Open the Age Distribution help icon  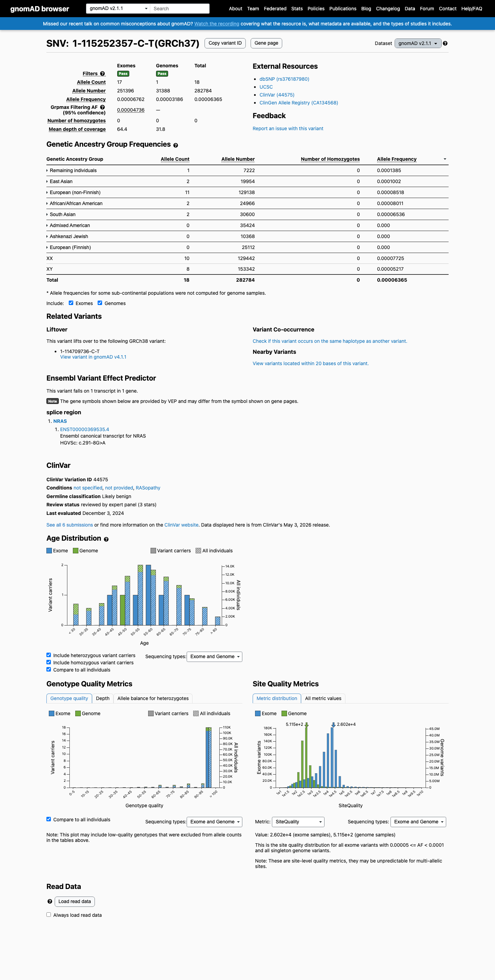pyautogui.click(x=106, y=539)
